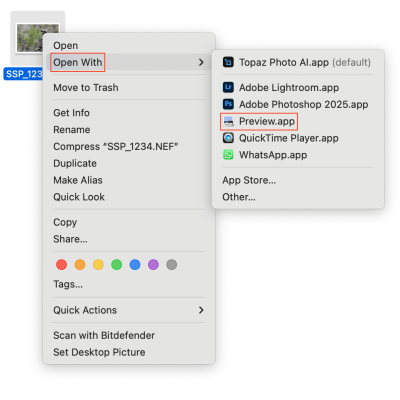The image size is (400, 400).
Task: Apply the purple tag color
Action: pos(153,265)
